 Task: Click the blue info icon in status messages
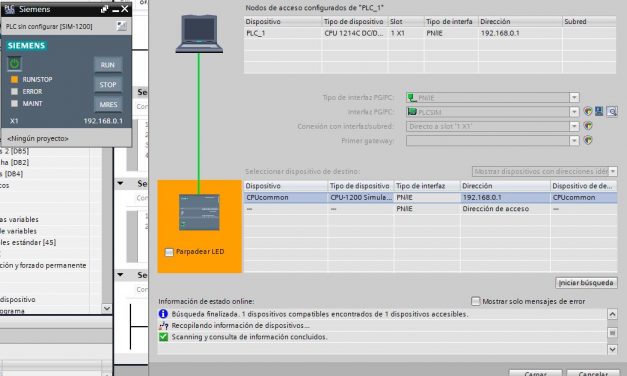pos(163,314)
